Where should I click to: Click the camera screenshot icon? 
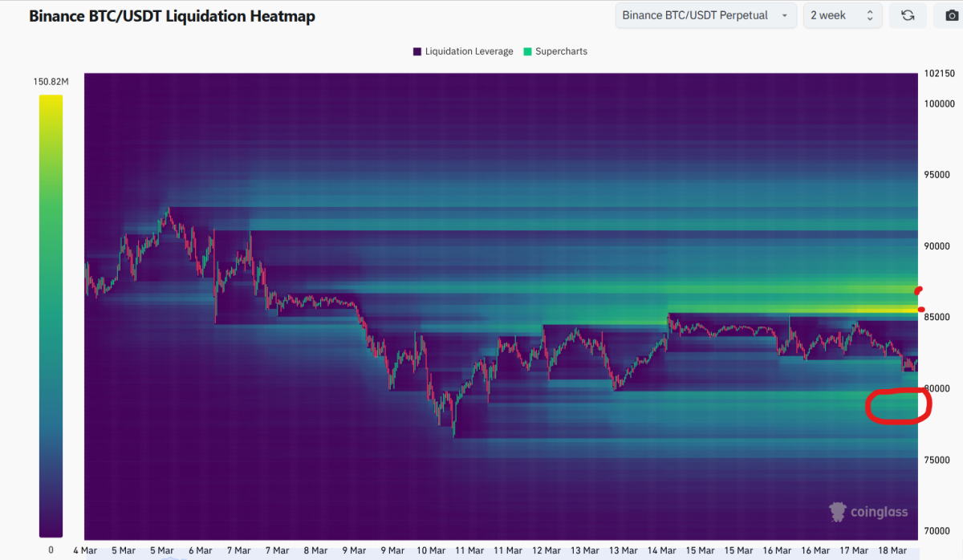(949, 15)
